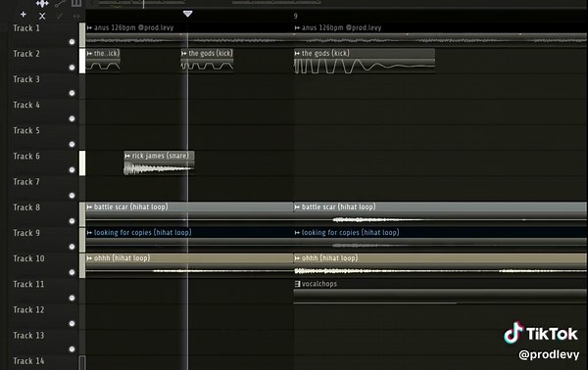
Task: Mute Track 10 ohhh hihat loop
Action: point(72,272)
